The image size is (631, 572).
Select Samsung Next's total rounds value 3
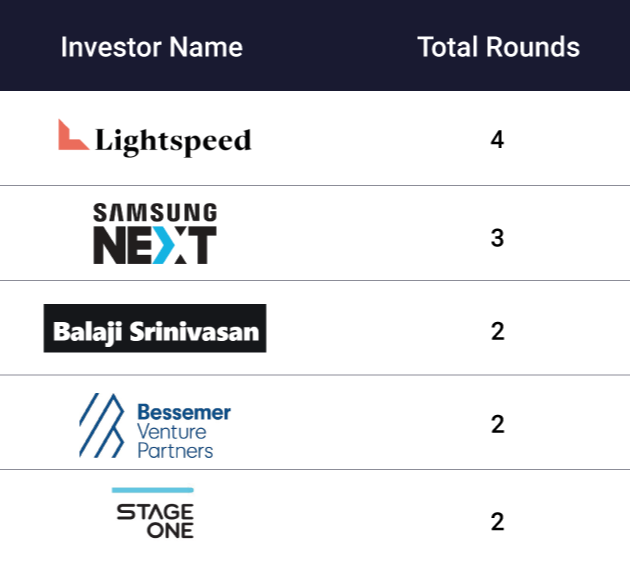point(497,238)
